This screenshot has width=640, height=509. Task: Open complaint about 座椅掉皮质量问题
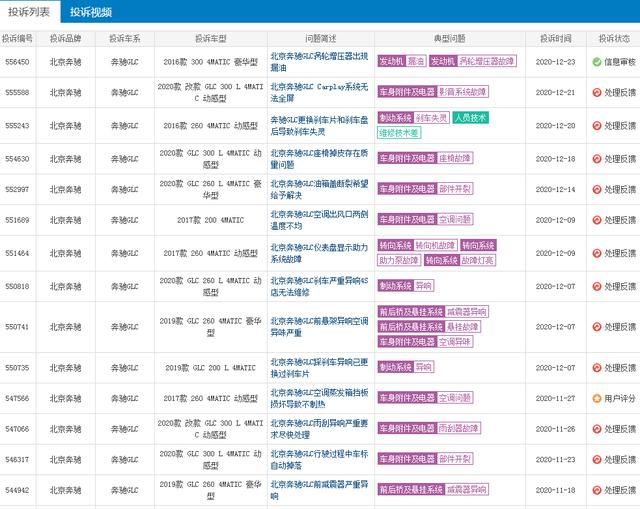click(x=319, y=159)
